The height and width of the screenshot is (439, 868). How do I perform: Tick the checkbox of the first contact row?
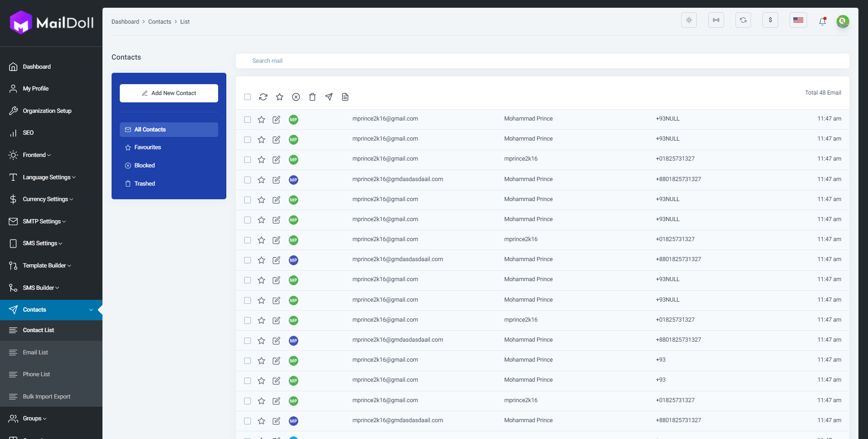click(x=248, y=120)
